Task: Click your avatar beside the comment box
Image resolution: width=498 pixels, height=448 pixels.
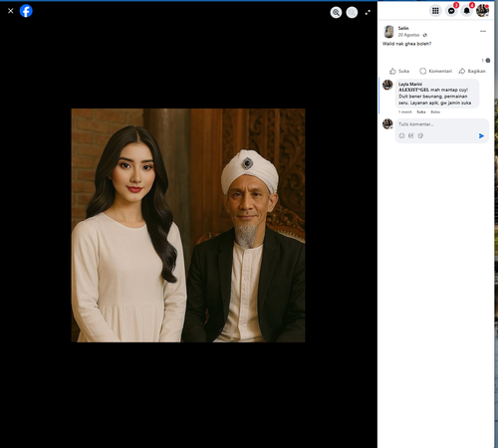Action: tap(387, 124)
